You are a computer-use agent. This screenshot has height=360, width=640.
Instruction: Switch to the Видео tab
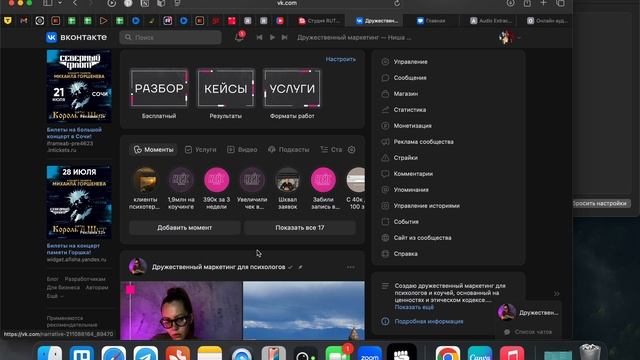click(x=242, y=150)
